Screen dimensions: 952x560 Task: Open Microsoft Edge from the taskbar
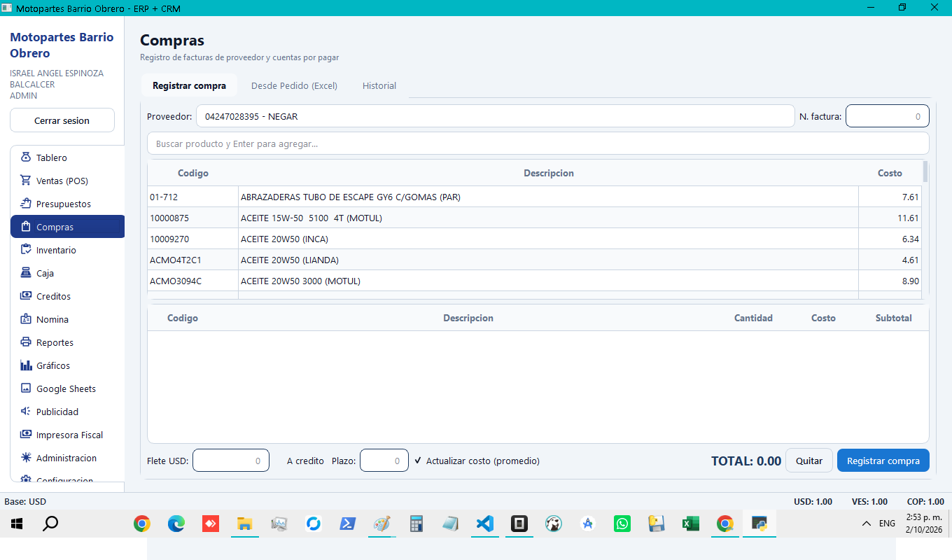click(x=176, y=524)
